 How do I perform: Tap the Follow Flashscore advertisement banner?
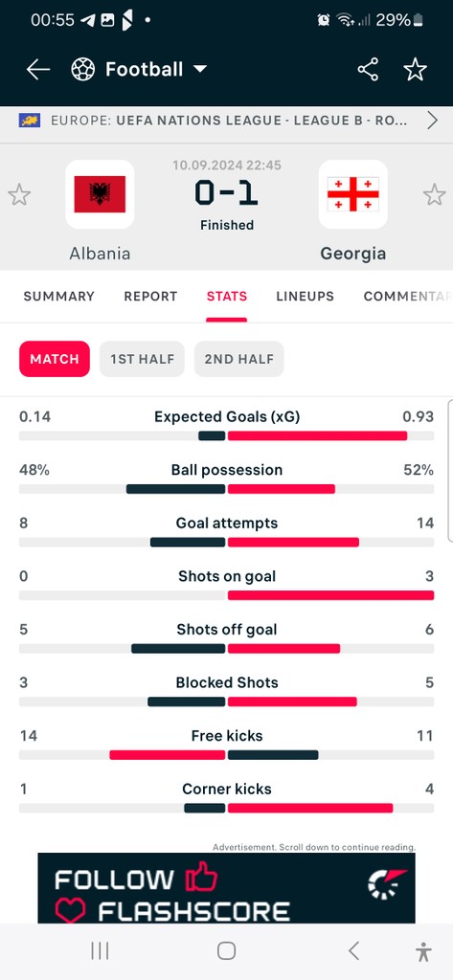click(226, 888)
